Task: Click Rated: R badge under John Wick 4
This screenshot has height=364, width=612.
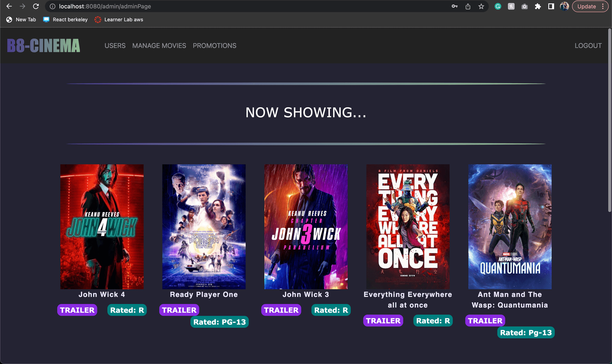Action: coord(127,310)
